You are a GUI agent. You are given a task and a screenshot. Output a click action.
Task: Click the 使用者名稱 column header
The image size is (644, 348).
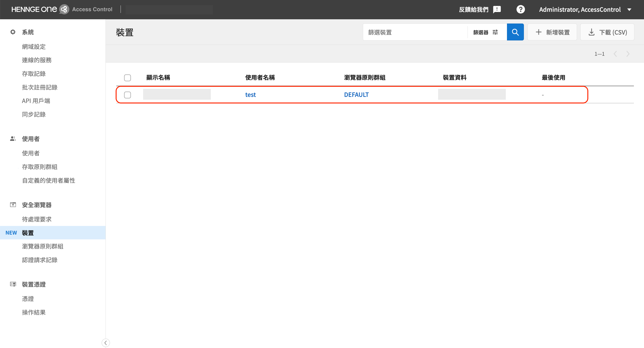(260, 78)
